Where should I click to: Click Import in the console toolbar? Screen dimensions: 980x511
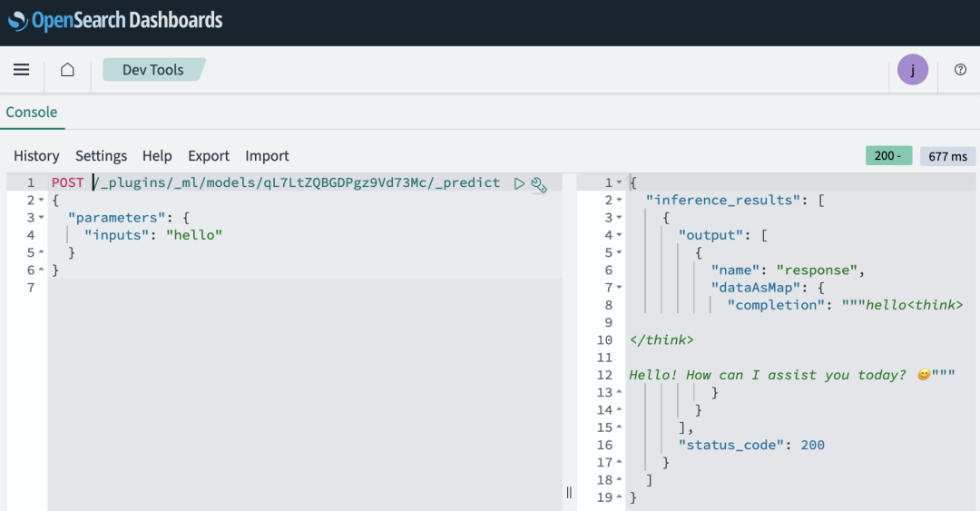coord(267,156)
